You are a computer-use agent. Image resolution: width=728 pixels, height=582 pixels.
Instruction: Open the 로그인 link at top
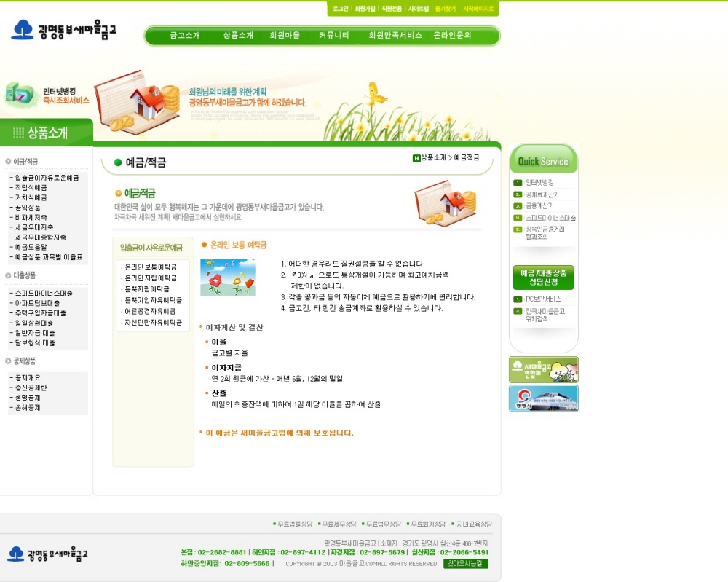pos(340,9)
